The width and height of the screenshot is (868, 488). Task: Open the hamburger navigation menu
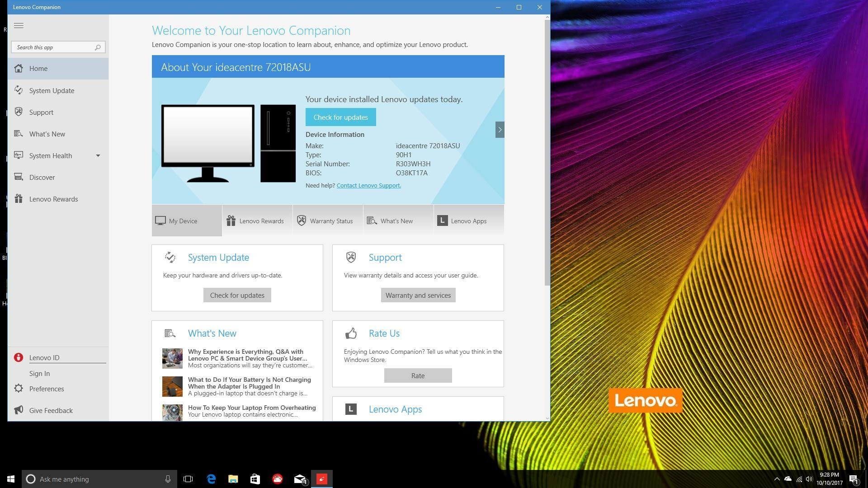(19, 26)
